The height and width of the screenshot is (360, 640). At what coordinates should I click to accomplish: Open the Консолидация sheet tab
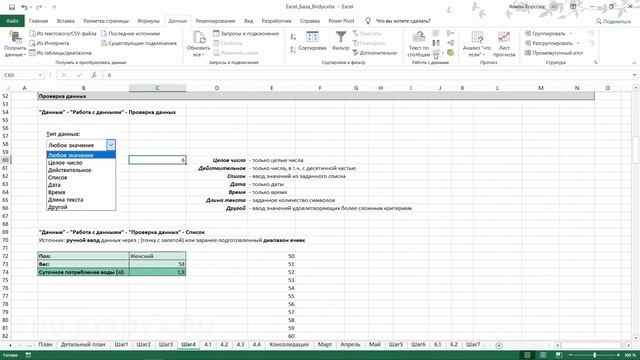[x=289, y=344]
